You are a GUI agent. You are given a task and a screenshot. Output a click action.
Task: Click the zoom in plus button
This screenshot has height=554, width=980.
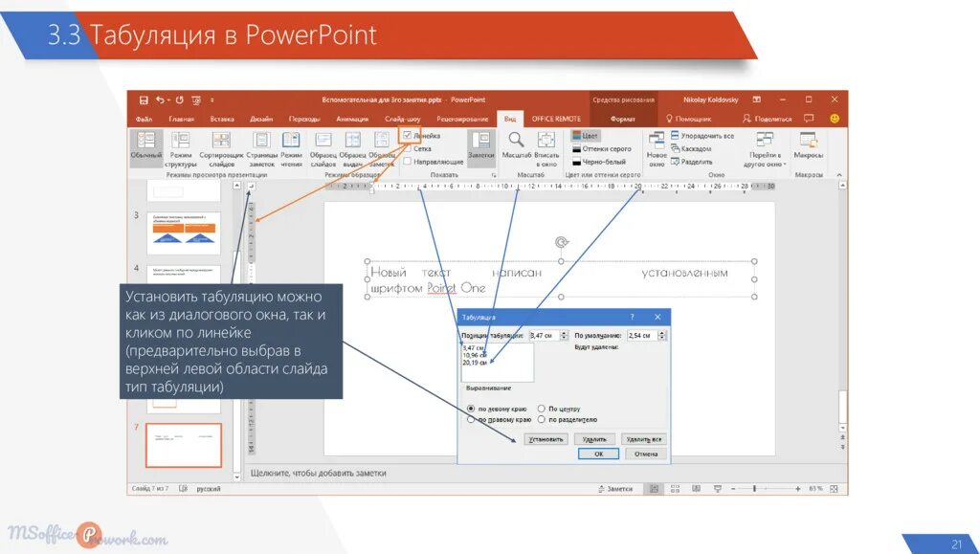coord(798,489)
